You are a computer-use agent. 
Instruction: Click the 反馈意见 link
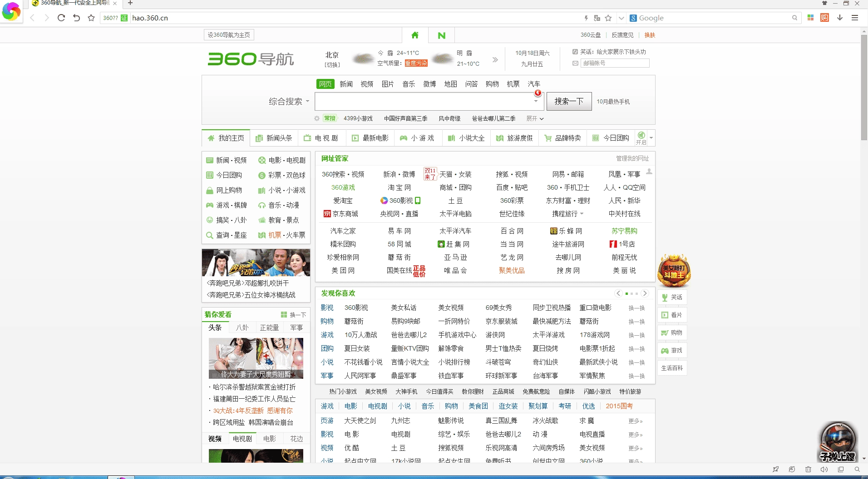coord(622,35)
